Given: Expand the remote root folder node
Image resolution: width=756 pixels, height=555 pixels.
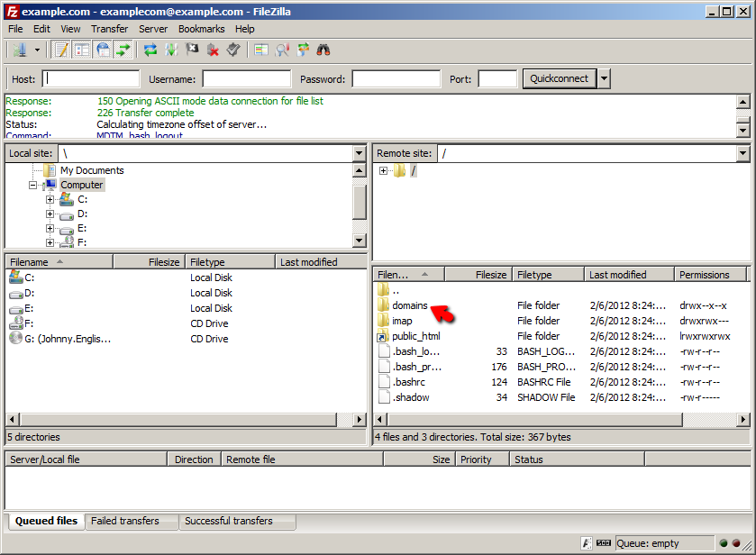Looking at the screenshot, I should 383,171.
